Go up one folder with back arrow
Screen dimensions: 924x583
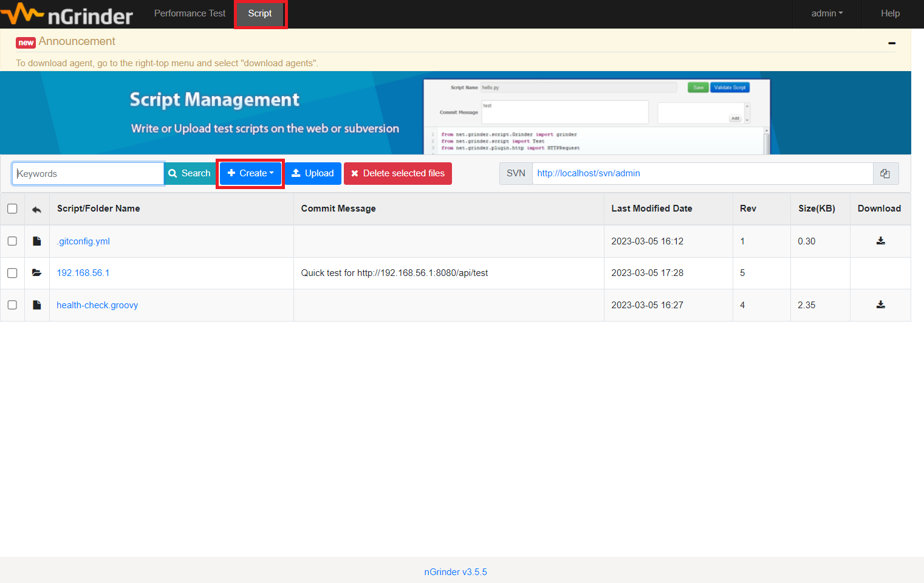tap(36, 209)
